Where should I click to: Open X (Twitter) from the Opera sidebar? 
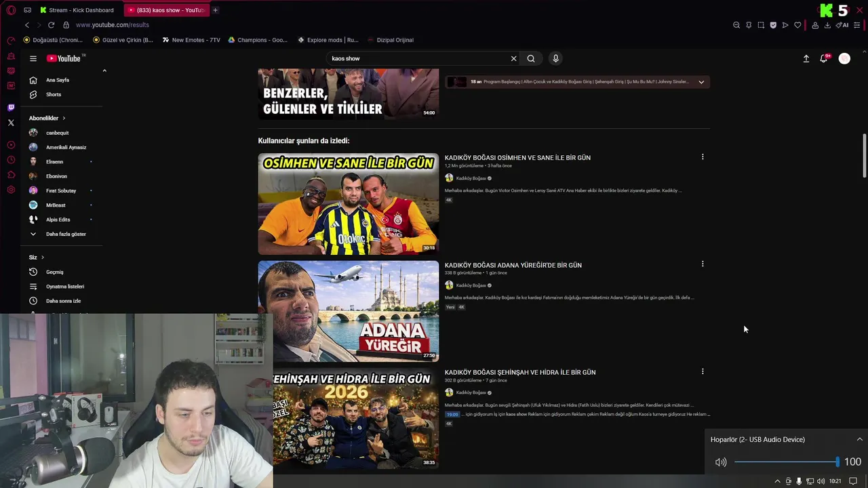tap(11, 123)
